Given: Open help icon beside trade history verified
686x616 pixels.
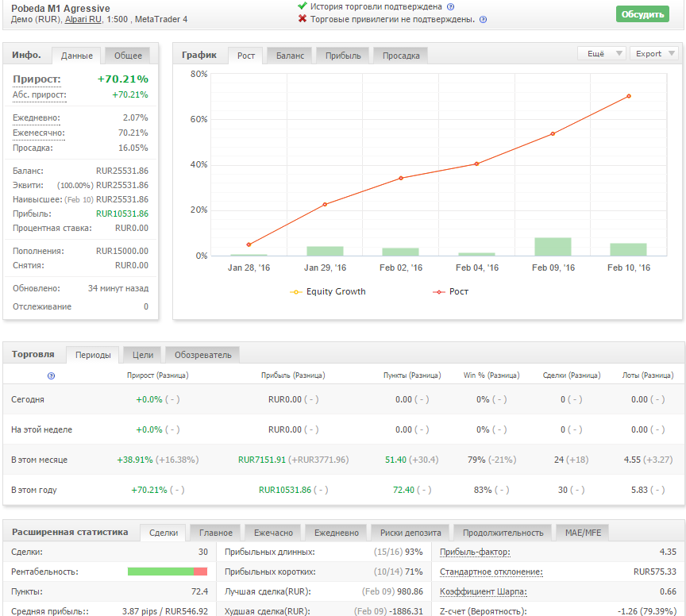Looking at the screenshot, I should point(450,6).
